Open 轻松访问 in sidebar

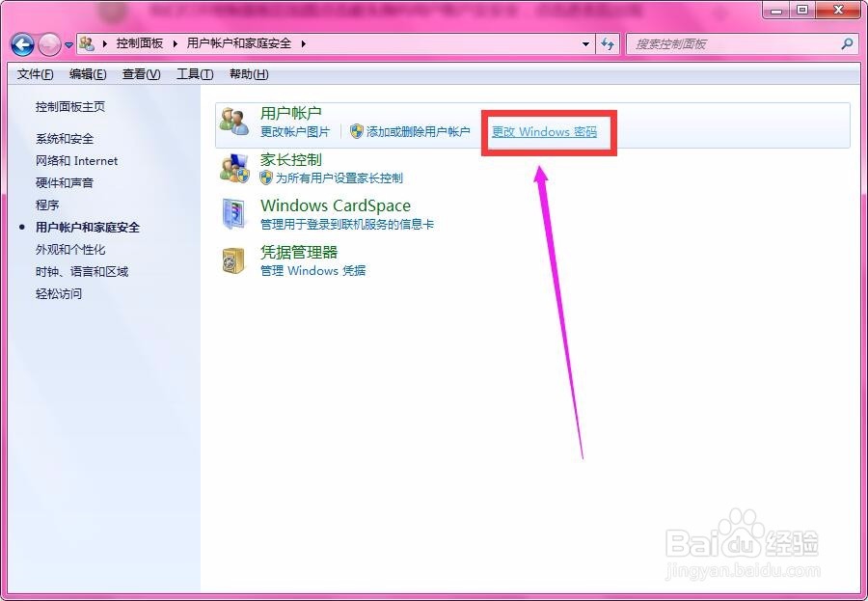tap(59, 293)
